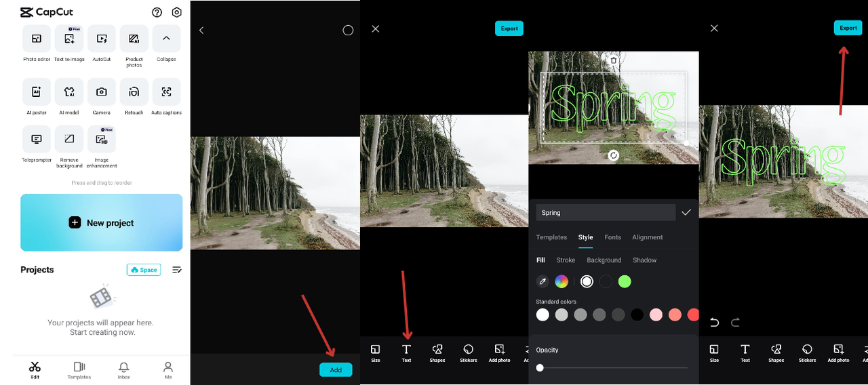
Task: Toggle the circle selection marker on the picker screen
Action: tap(348, 31)
